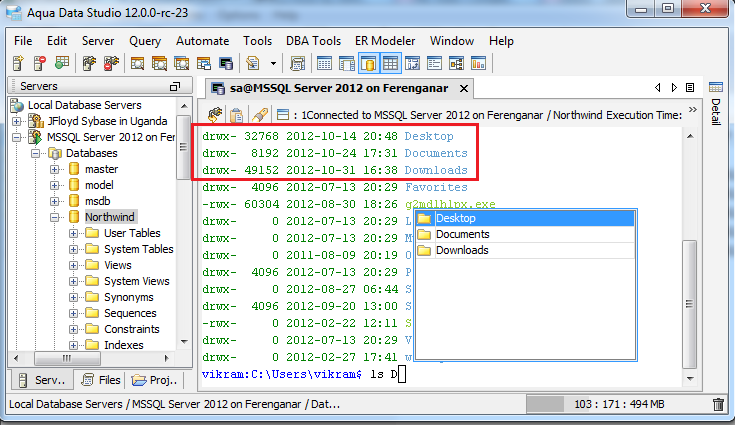Expand the System Tables folder
This screenshot has width=735, height=425.
[x=73, y=249]
